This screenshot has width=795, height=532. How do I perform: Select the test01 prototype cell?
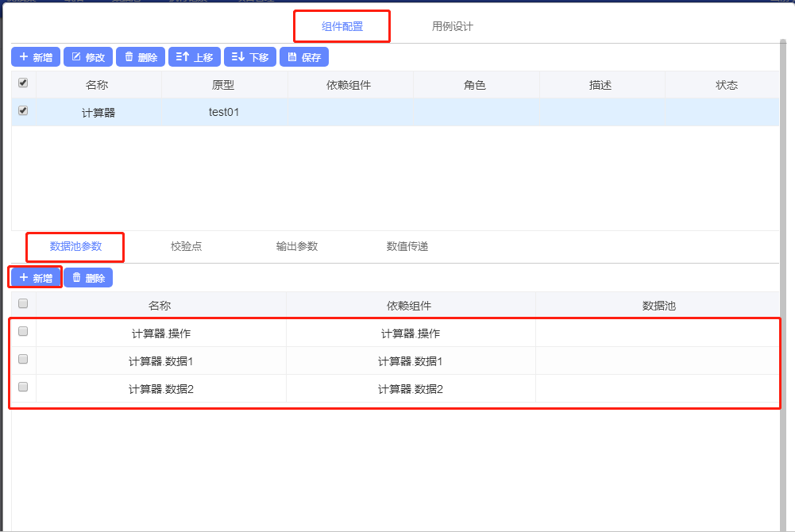pyautogui.click(x=224, y=112)
